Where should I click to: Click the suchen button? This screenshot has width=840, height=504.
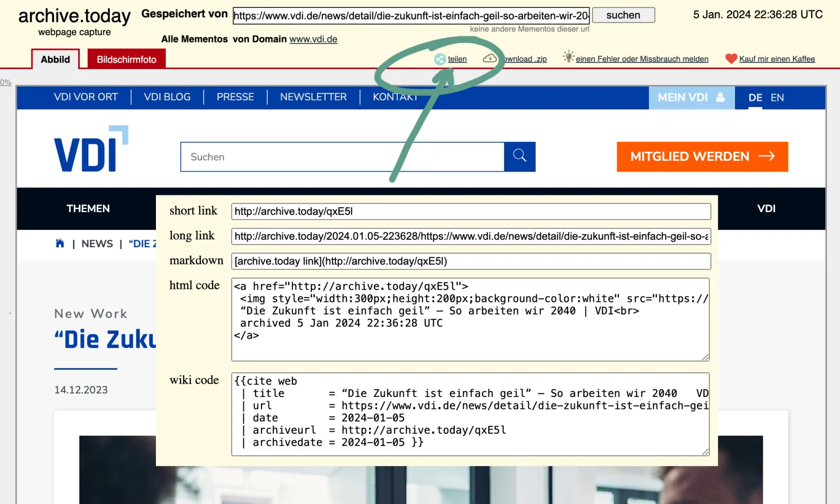[624, 15]
